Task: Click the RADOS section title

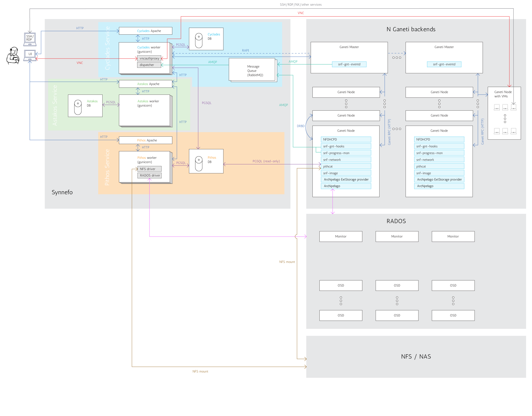Action: (396, 221)
